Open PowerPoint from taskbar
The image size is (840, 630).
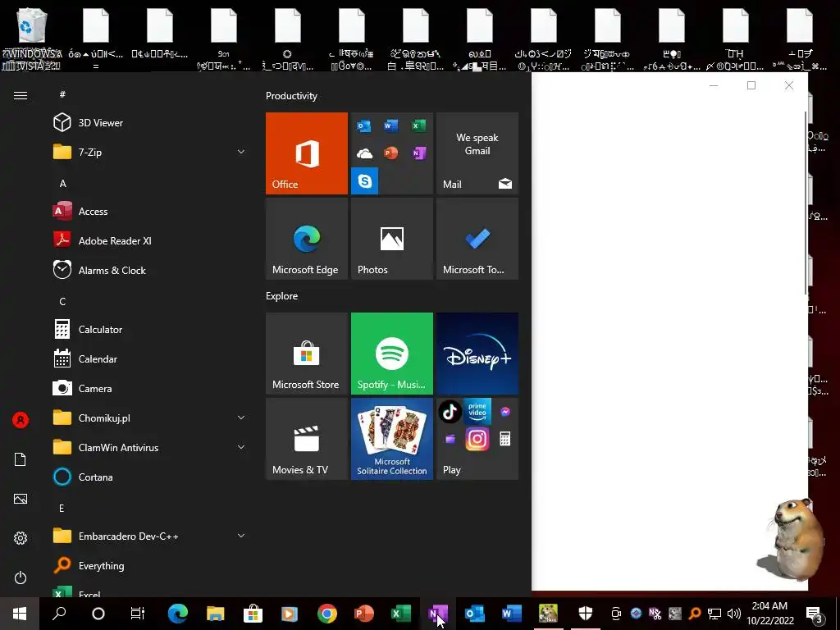coord(363,614)
